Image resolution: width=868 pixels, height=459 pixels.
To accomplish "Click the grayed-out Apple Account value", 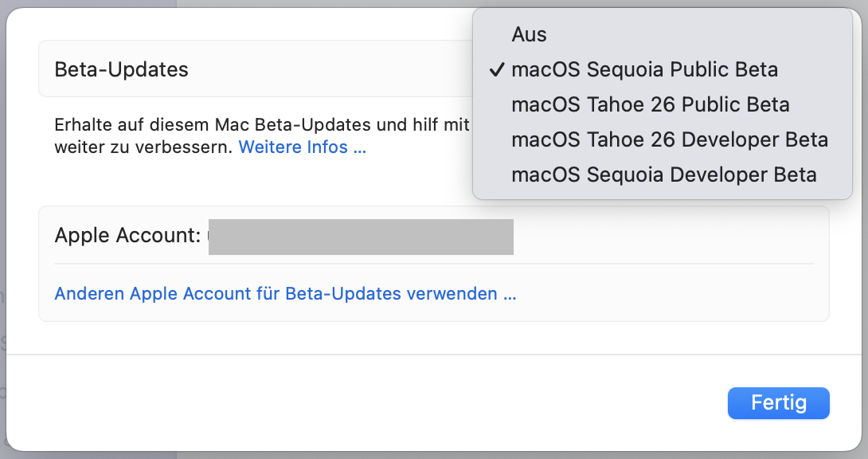I will (x=361, y=237).
